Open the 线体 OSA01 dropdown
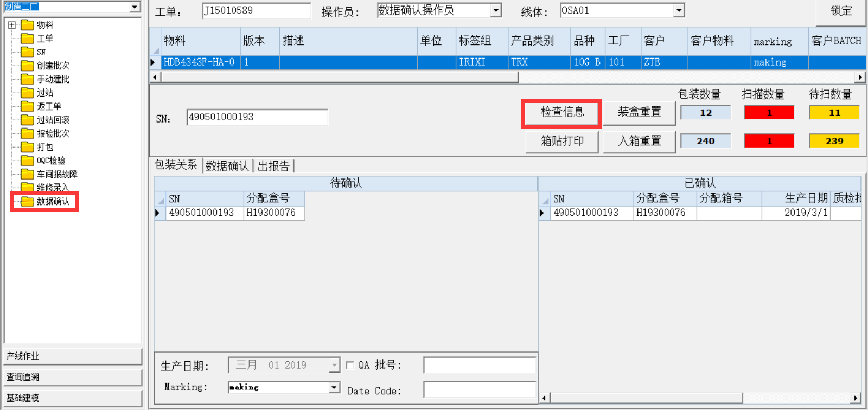868x410 pixels. 679,10
